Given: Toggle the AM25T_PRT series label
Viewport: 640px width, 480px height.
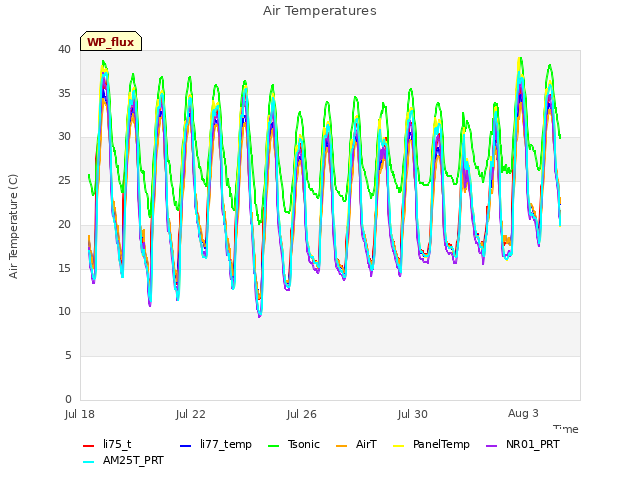Looking at the screenshot, I should tap(133, 460).
